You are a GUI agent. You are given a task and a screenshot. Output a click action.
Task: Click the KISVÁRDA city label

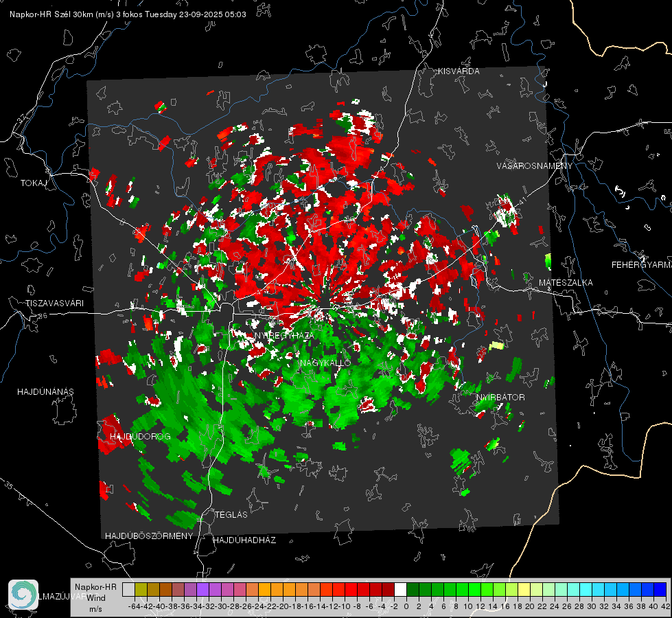tap(459, 71)
